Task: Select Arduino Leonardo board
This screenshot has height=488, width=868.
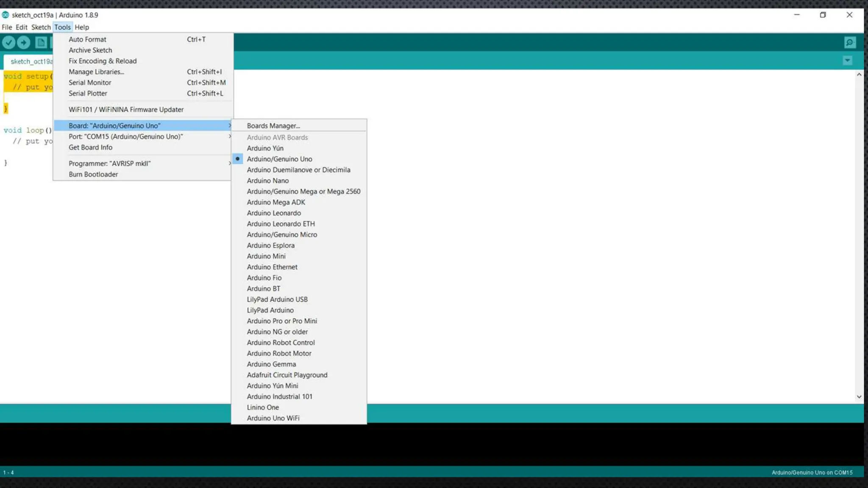Action: [299, 213]
